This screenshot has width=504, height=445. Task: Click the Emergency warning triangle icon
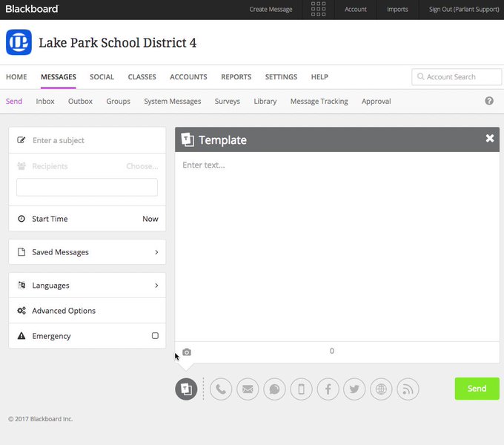(x=21, y=336)
